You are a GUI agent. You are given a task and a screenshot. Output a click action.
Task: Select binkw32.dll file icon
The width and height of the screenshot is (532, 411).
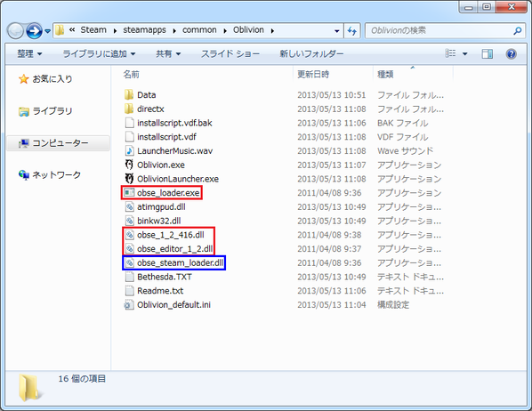coord(129,221)
